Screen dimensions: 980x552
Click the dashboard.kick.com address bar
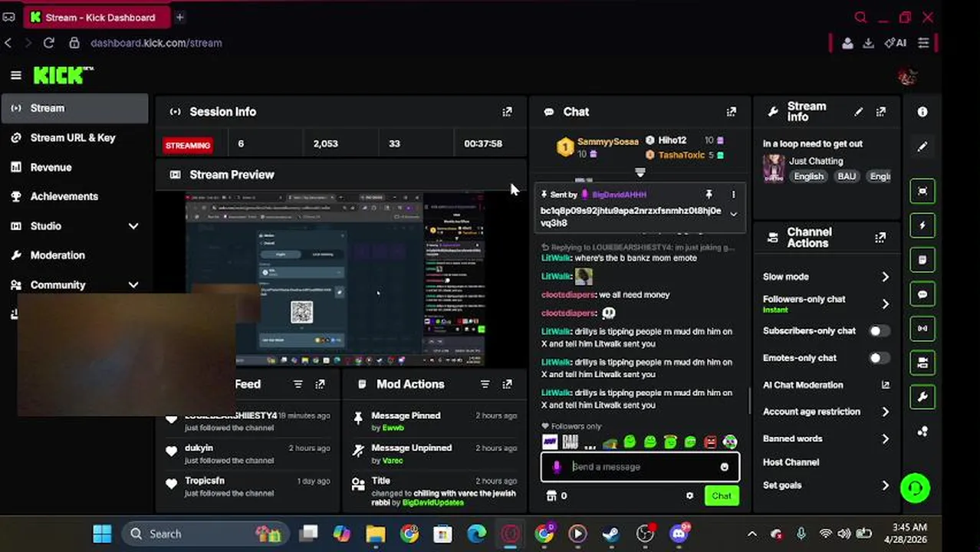[x=156, y=43]
